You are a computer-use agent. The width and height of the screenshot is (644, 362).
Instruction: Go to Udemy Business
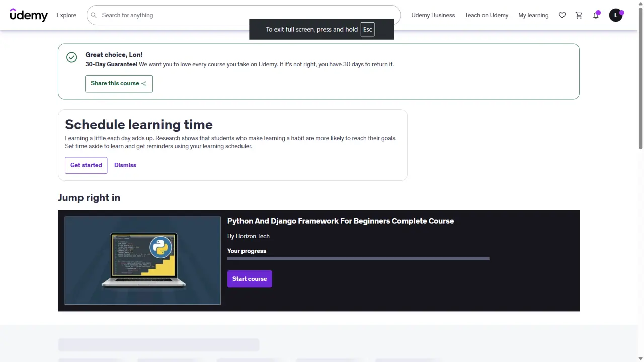tap(433, 15)
